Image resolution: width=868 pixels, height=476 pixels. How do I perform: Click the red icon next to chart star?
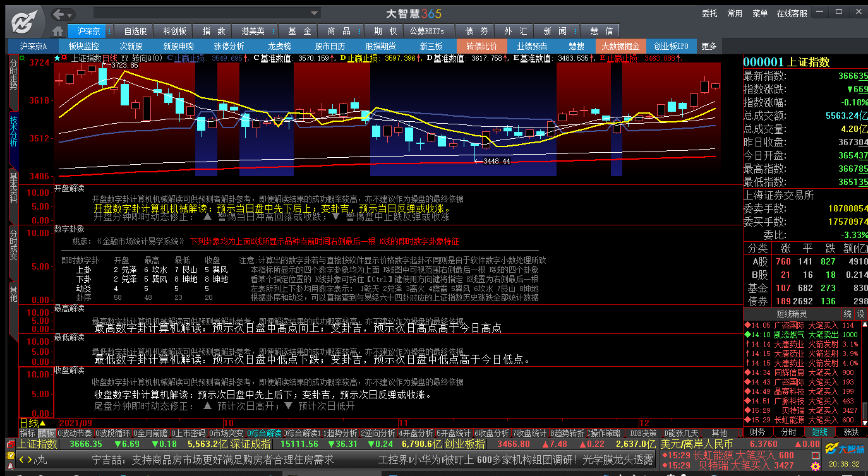pyautogui.click(x=64, y=58)
